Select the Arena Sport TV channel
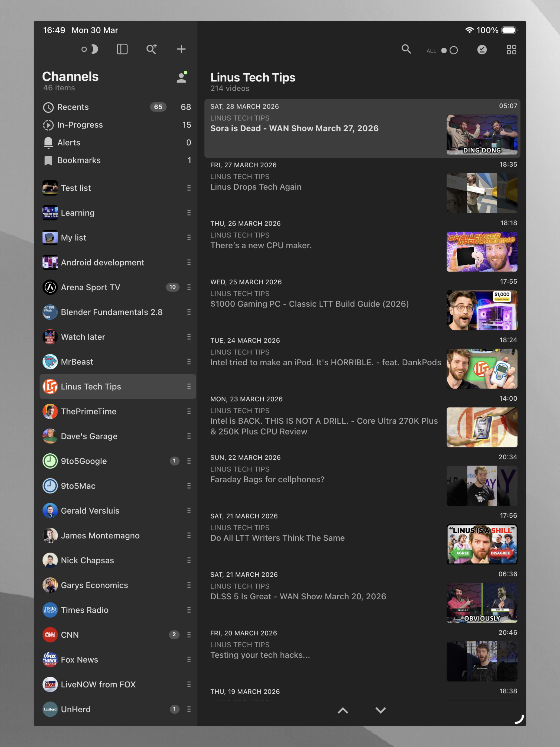The height and width of the screenshot is (747, 560). 118,287
